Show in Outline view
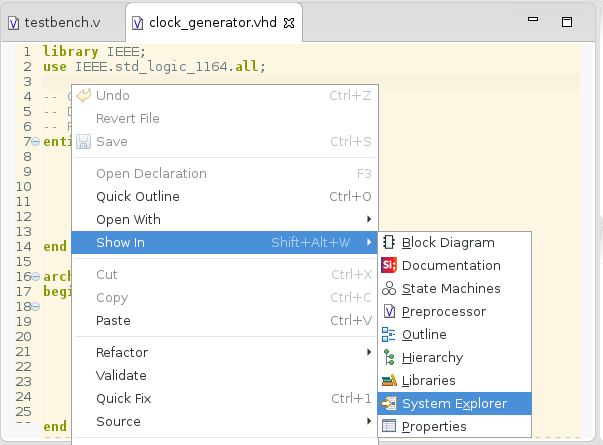The width and height of the screenshot is (603, 445). click(455, 334)
